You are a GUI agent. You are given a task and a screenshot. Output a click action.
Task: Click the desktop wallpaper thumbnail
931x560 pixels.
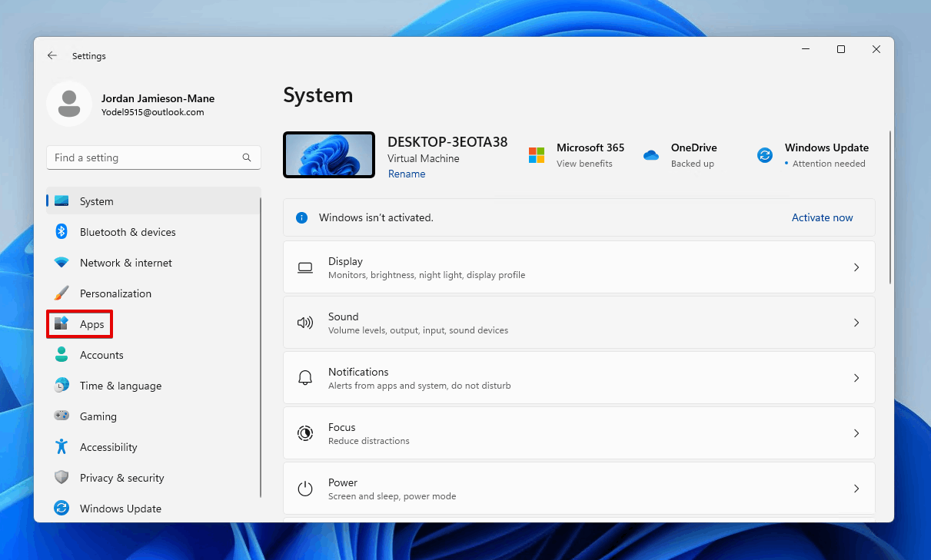click(x=329, y=154)
